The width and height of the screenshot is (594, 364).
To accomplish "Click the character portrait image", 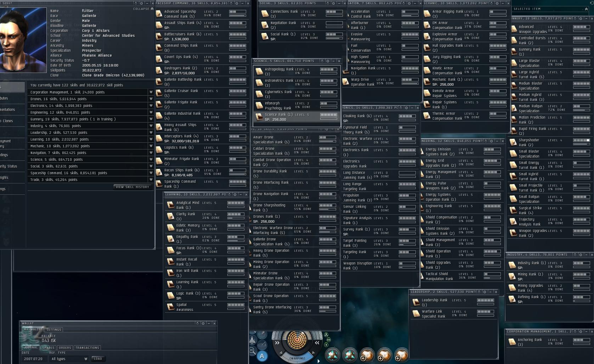I will pos(23,40).
